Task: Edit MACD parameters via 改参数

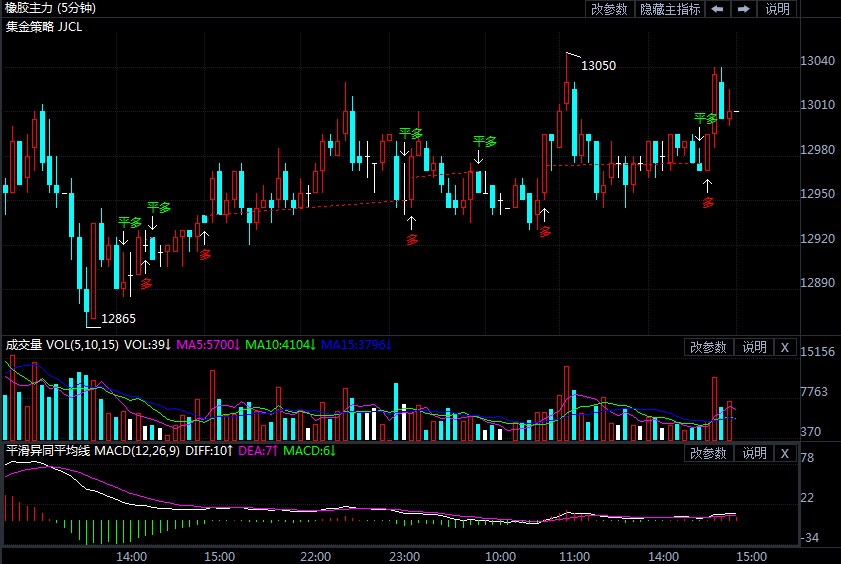Action: (709, 453)
